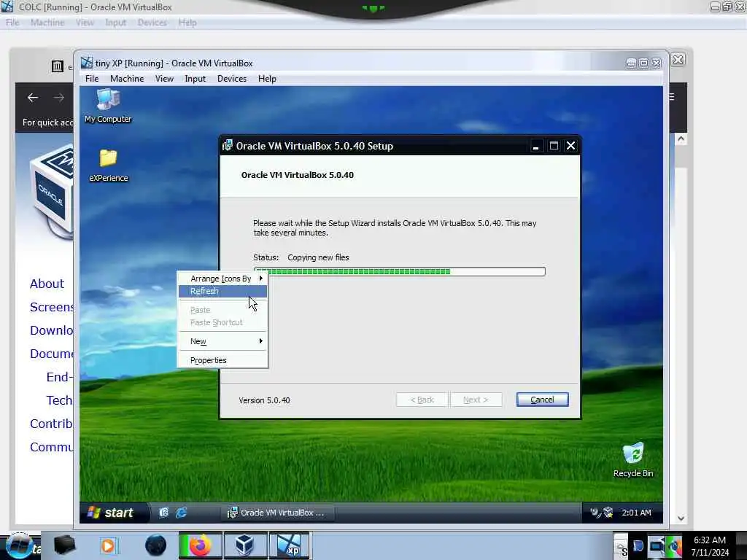Switch to VirtualBox Manager on host taskbar
747x560 pixels.
click(x=245, y=545)
